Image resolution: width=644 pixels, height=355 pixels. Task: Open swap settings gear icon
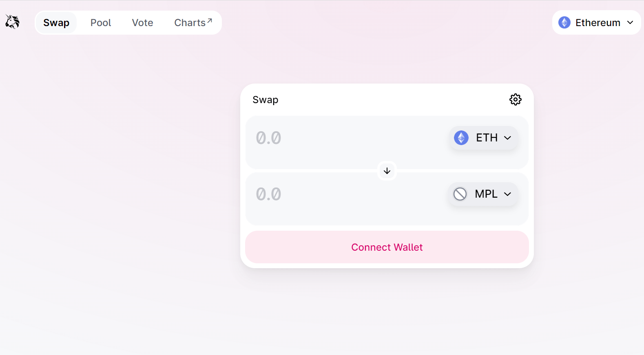[x=515, y=99]
